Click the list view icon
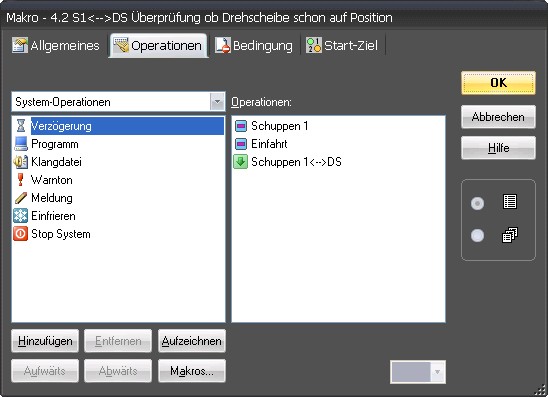This screenshot has width=548, height=397. pos(510,202)
